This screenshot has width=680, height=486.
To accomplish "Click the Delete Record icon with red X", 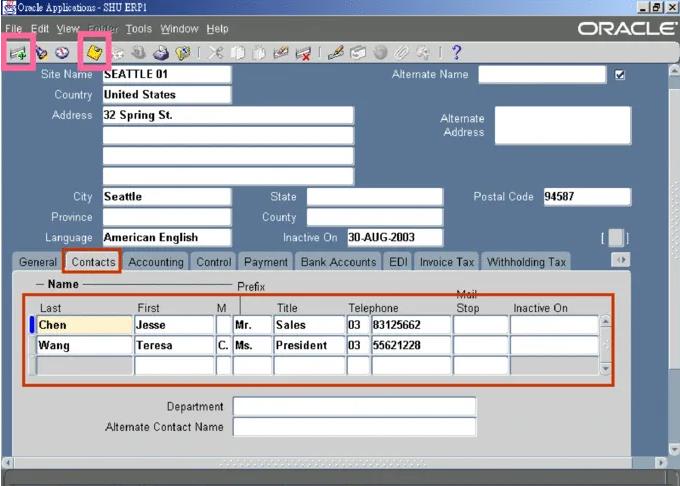I will (x=302, y=52).
